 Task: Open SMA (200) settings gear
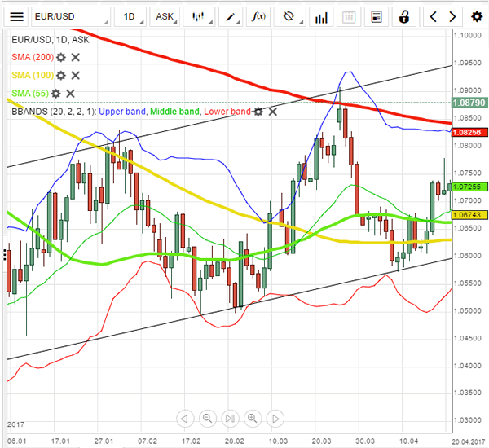point(61,57)
